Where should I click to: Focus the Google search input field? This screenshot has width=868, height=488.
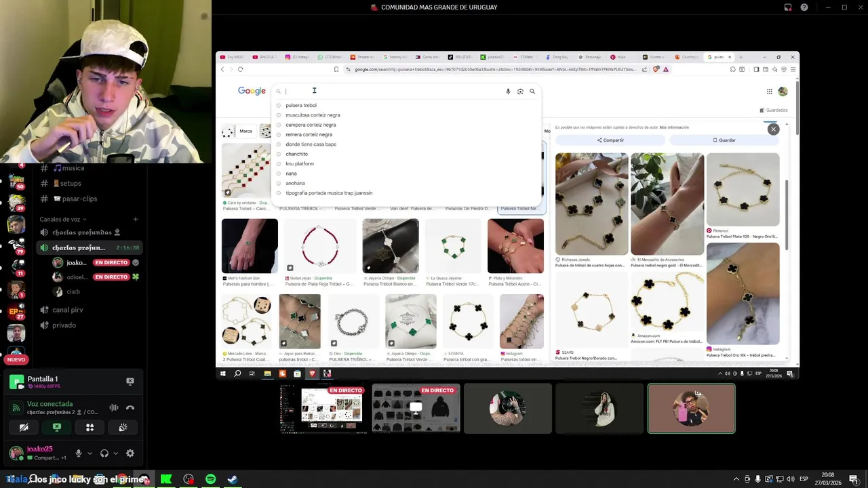pos(393,91)
